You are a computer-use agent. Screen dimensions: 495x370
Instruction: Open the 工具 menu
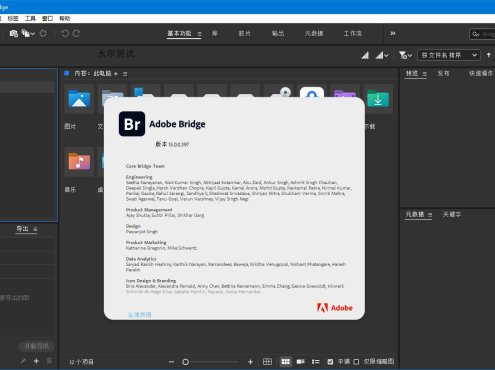tap(30, 19)
